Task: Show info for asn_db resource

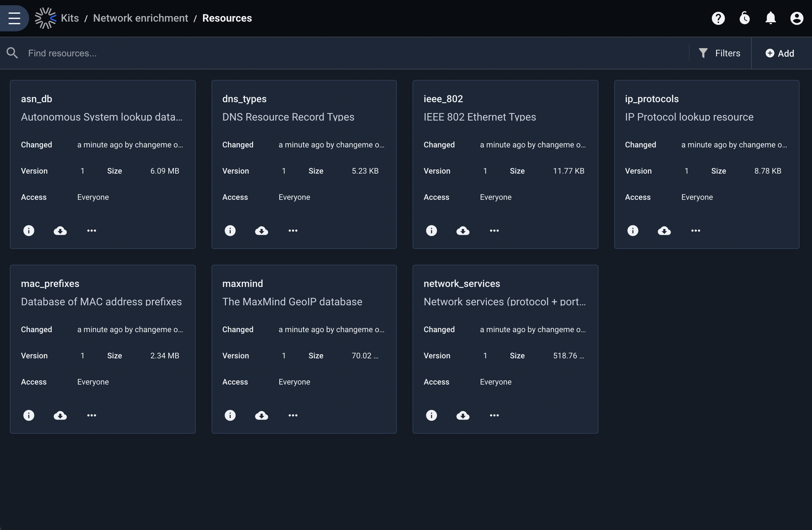Action: 29,231
